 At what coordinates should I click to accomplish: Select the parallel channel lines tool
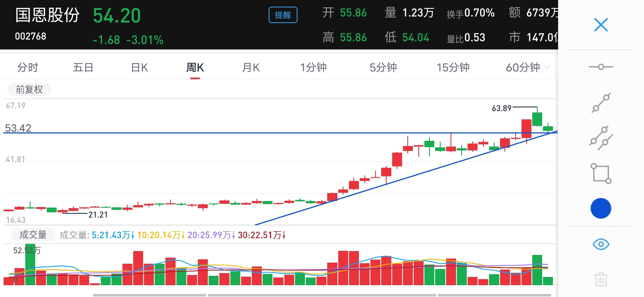601,138
